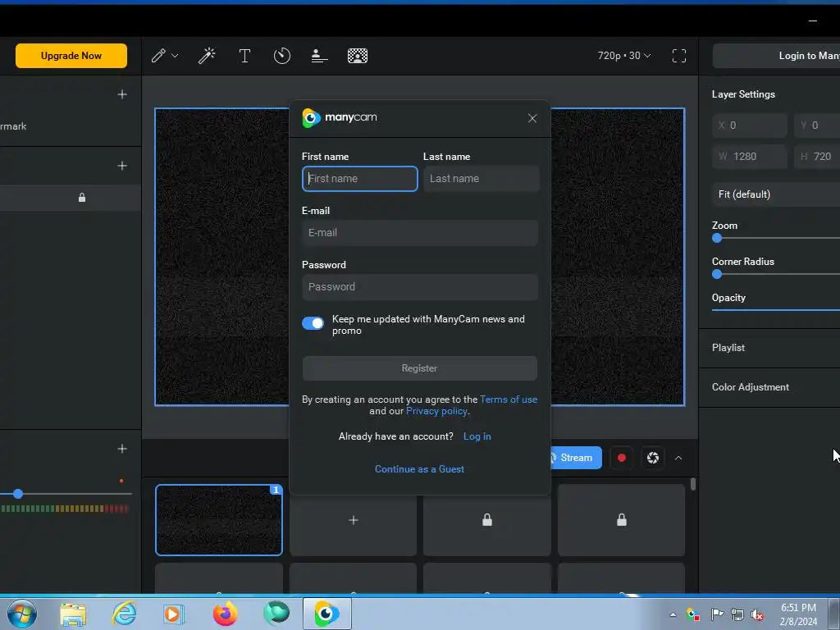
Task: Launch Internet Explorer from taskbar
Action: tap(124, 614)
